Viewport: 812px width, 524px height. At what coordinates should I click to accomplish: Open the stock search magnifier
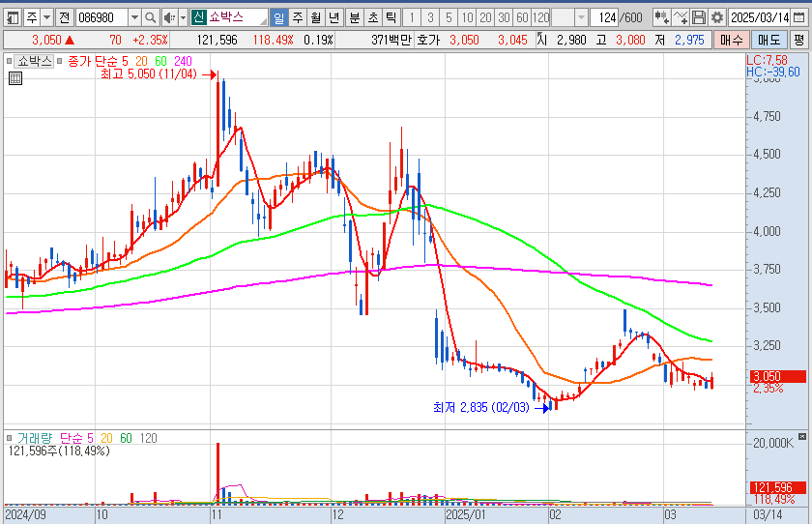pyautogui.click(x=150, y=18)
